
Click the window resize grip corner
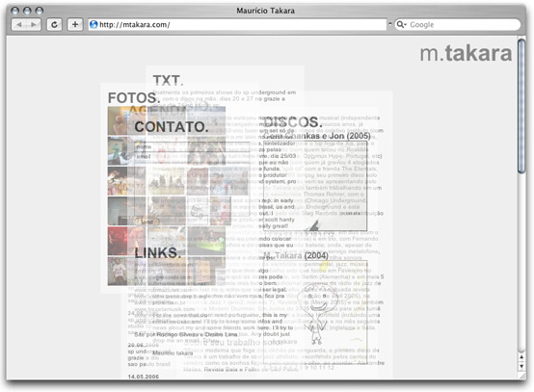521,376
